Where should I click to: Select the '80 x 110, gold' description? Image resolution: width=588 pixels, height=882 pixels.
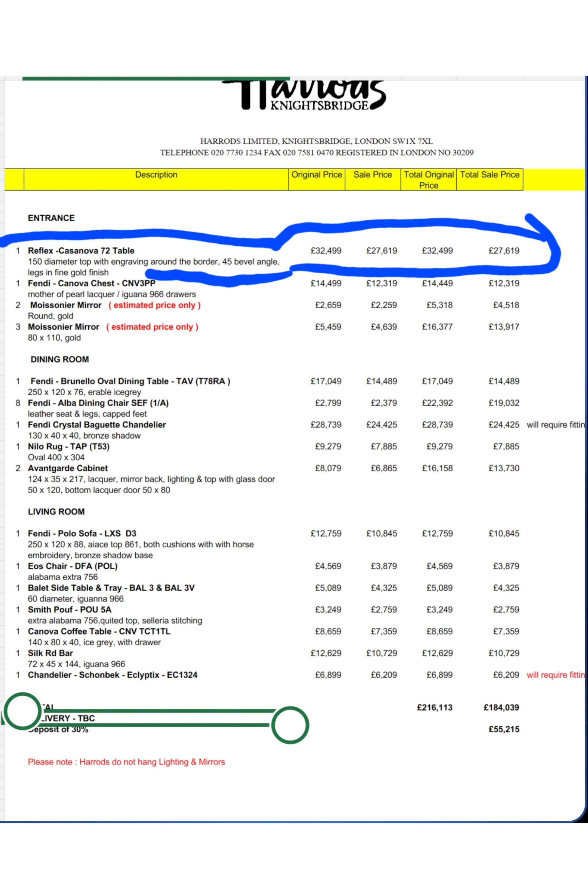point(54,338)
